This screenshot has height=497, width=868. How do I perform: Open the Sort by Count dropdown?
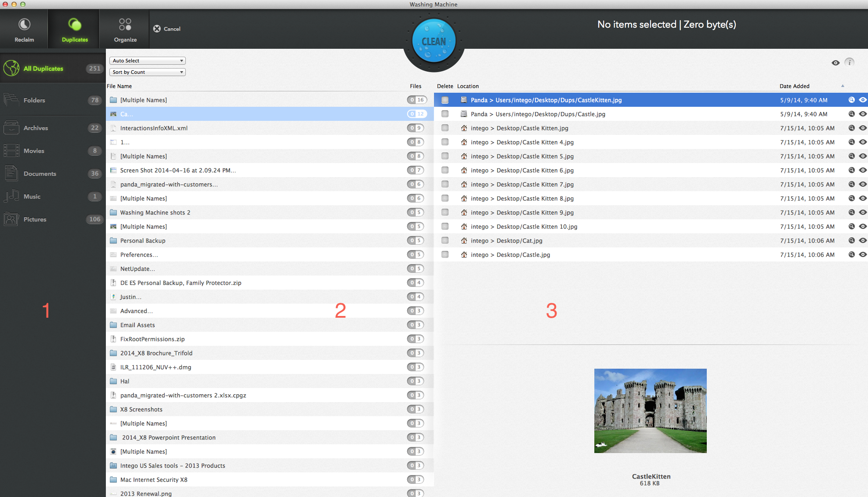point(148,72)
